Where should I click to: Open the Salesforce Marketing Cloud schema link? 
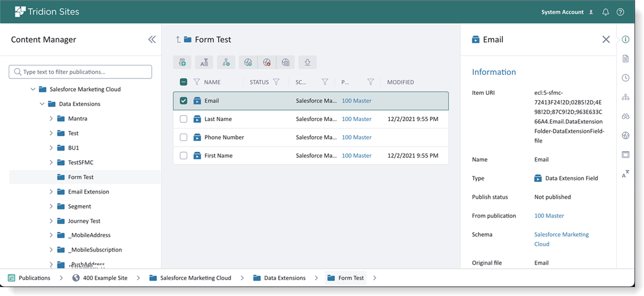coord(561,239)
